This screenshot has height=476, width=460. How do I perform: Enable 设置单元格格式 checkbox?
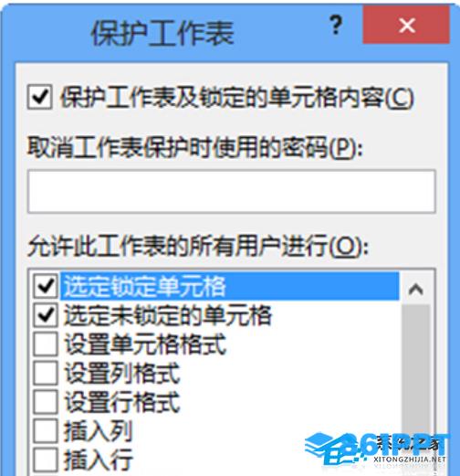pyautogui.click(x=46, y=344)
